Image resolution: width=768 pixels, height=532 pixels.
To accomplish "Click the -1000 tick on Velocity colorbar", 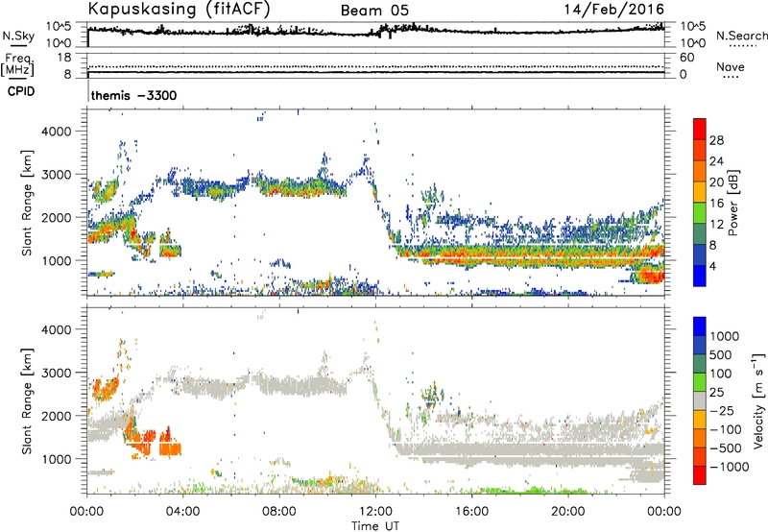I will (x=731, y=467).
